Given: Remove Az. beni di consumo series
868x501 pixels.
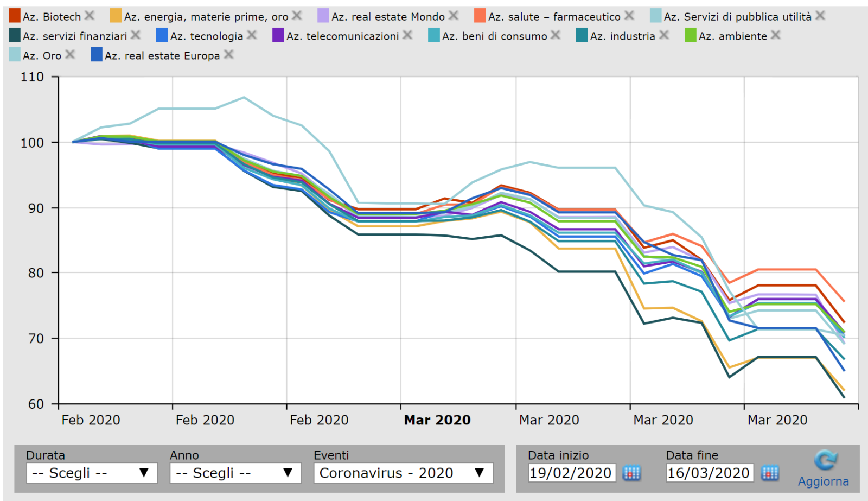Looking at the screenshot, I should point(556,35).
